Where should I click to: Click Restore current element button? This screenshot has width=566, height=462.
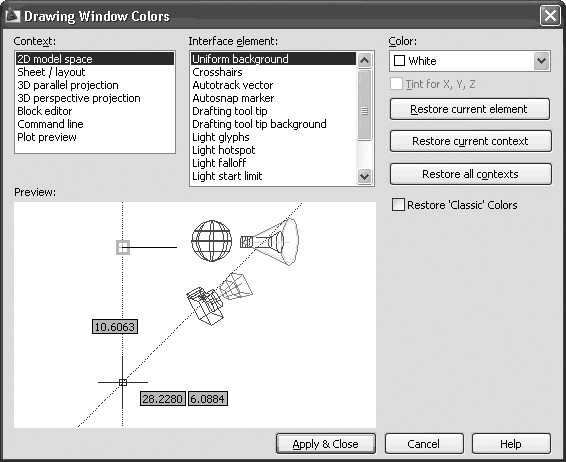pyautogui.click(x=469, y=109)
